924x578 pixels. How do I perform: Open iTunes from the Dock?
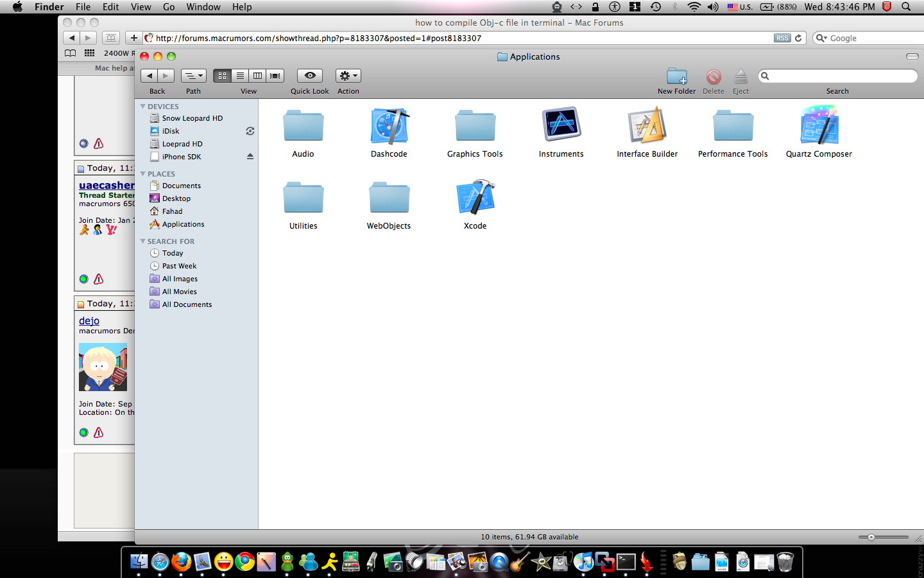583,562
